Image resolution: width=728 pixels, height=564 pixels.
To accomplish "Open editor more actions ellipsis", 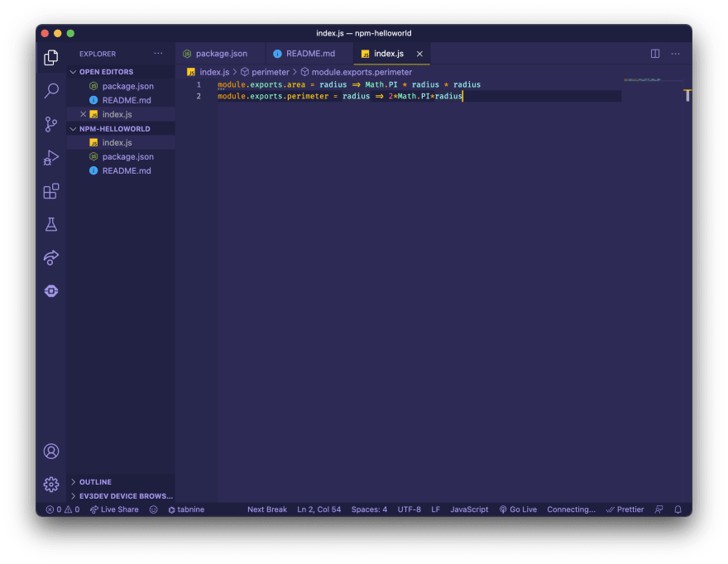I will [675, 54].
